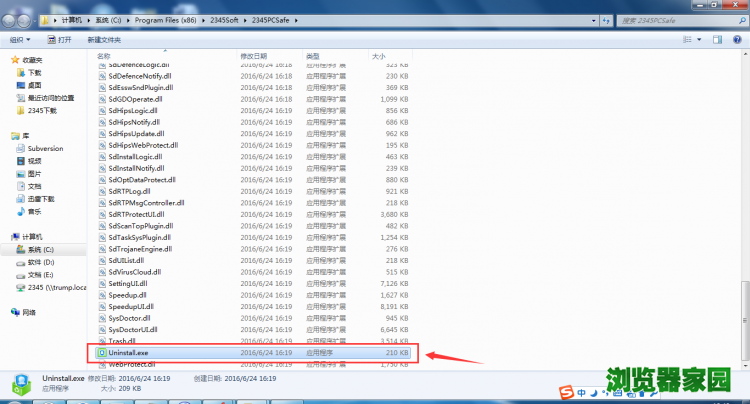
Task: Sort by 修改日期 column header
Action: coord(254,56)
